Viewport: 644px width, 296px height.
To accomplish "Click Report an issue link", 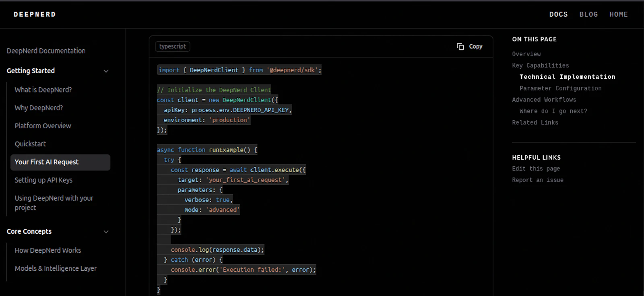I will [537, 180].
